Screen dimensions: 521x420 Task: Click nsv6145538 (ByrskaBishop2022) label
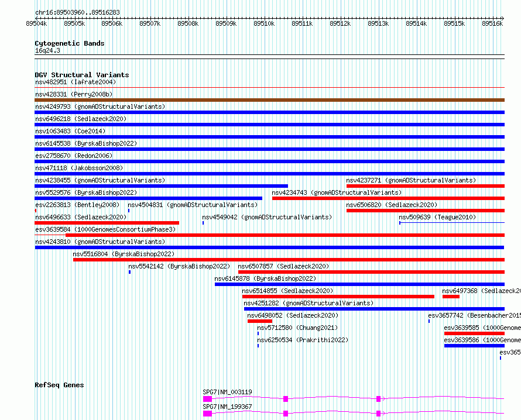pyautogui.click(x=86, y=143)
